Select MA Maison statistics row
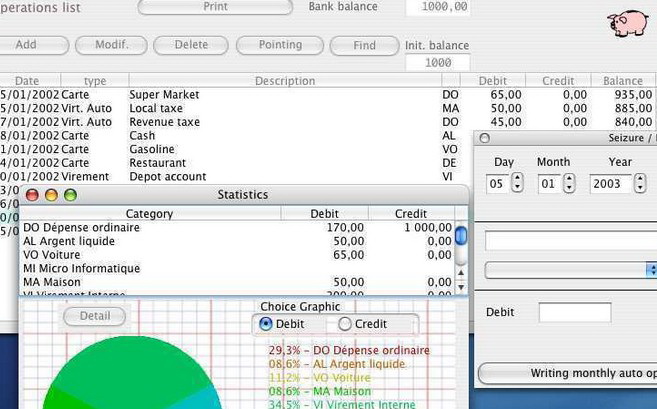 tap(237, 282)
